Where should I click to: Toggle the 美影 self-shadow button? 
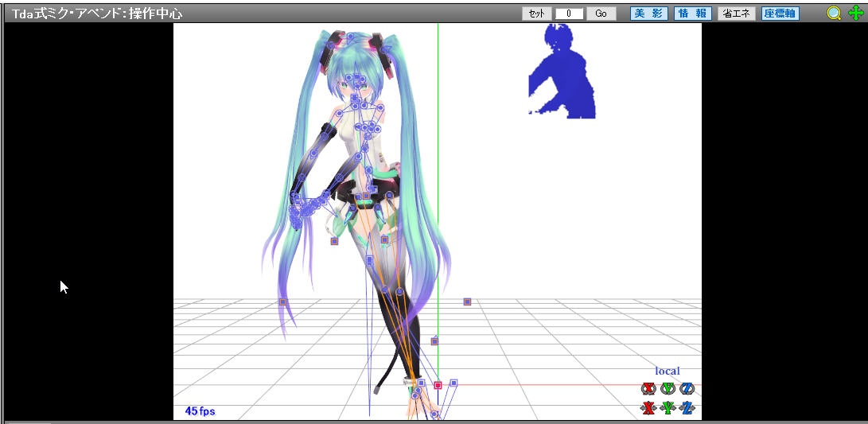tap(649, 14)
